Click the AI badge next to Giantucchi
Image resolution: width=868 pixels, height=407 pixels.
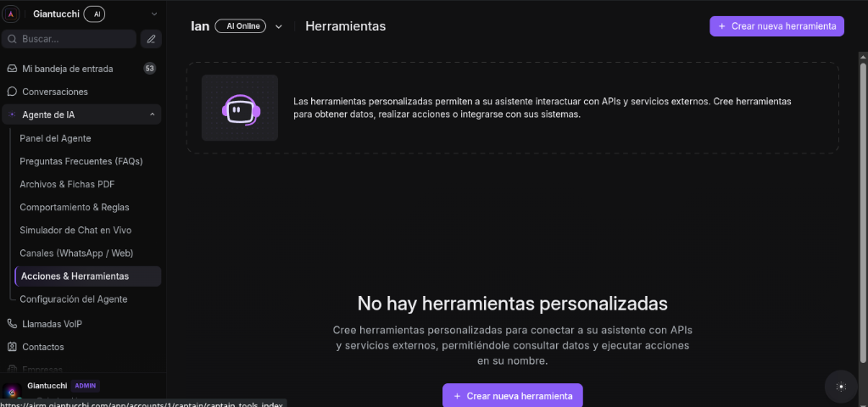click(95, 14)
